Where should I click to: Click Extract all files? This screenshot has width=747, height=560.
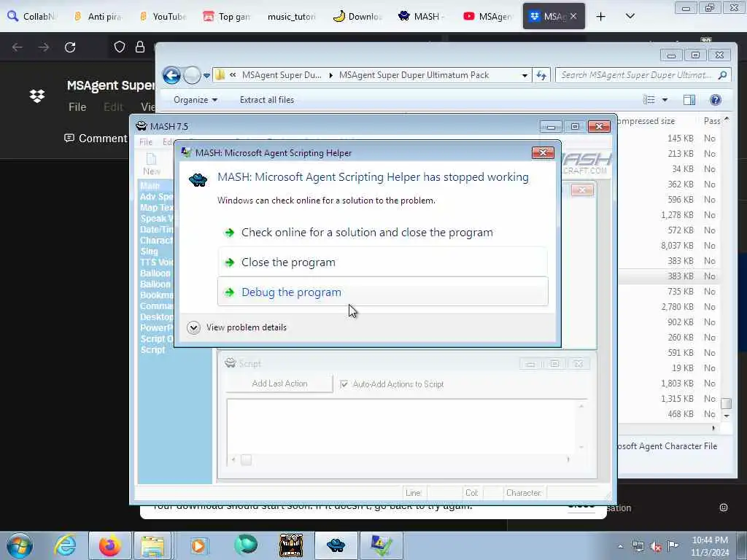point(267,100)
